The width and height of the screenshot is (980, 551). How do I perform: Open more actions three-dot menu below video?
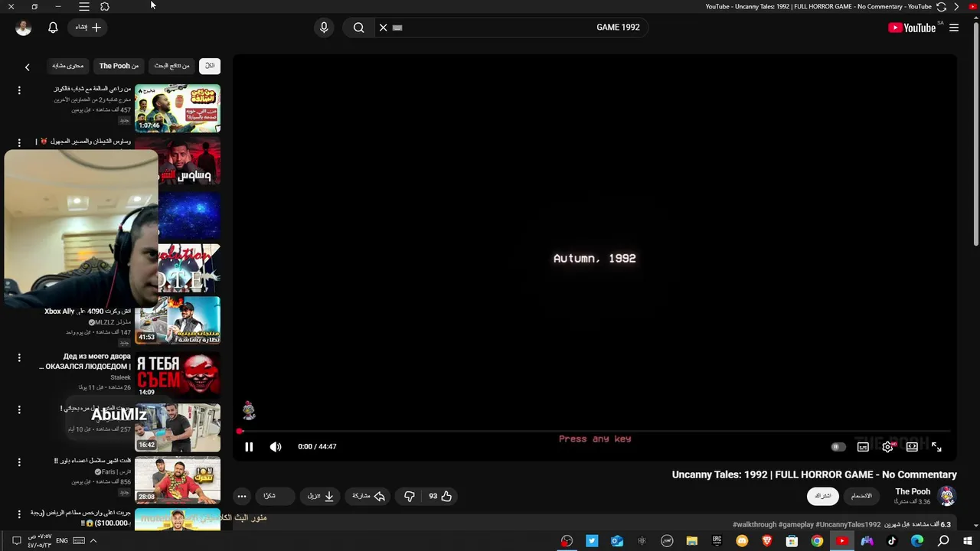(x=242, y=496)
